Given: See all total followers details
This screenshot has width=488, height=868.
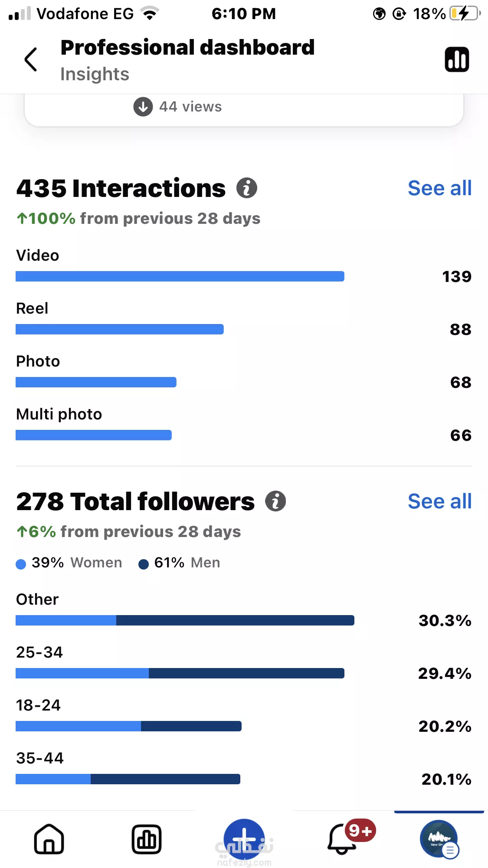Looking at the screenshot, I should (439, 501).
